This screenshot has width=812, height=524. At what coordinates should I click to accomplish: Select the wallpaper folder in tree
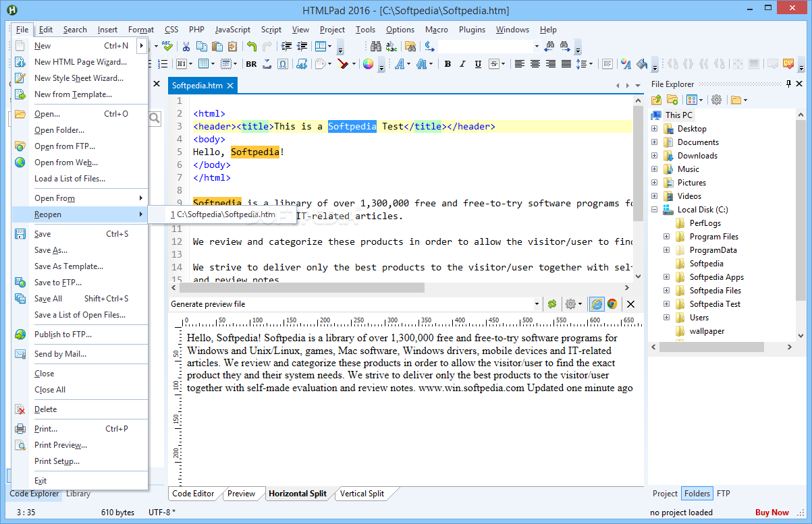(x=707, y=331)
